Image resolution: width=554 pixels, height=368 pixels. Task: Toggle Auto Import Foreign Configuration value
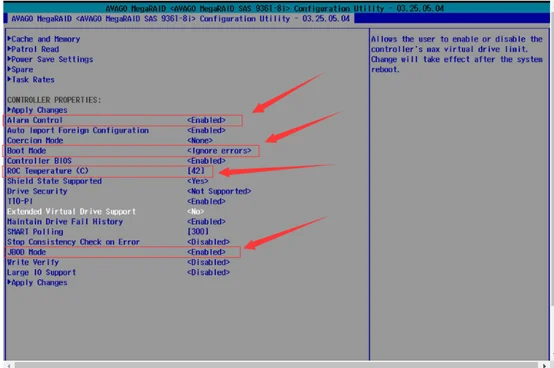(x=206, y=130)
